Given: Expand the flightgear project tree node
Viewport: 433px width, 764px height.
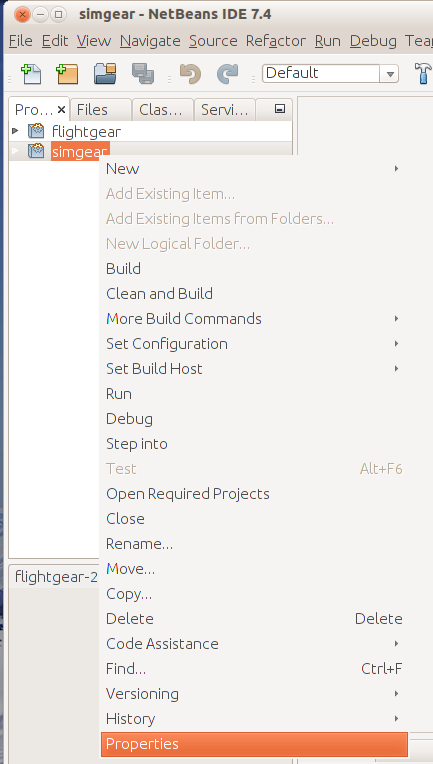Looking at the screenshot, I should click(15, 131).
